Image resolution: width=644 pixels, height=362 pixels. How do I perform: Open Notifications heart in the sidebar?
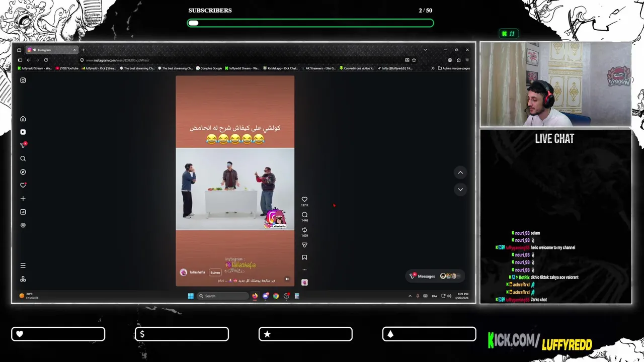(23, 185)
